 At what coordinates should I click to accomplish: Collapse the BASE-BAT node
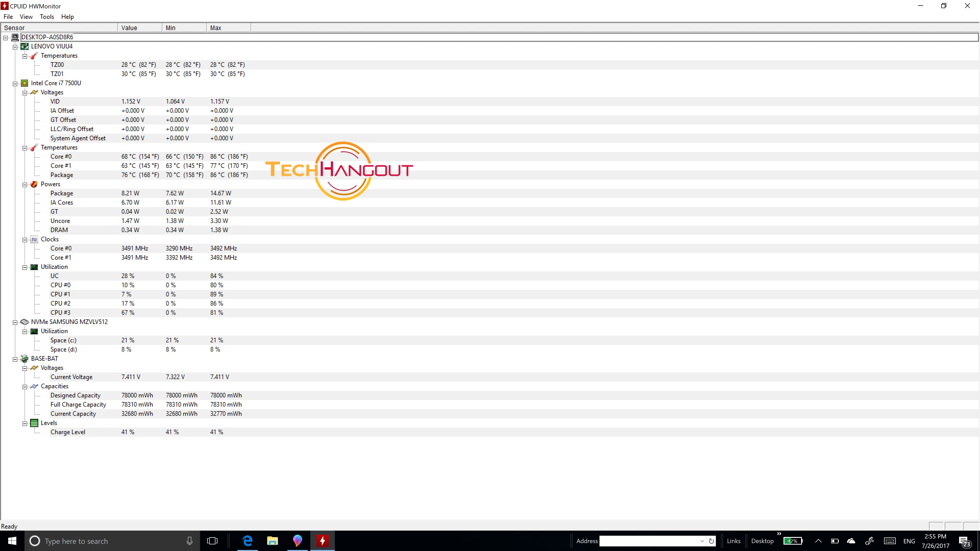(15, 359)
